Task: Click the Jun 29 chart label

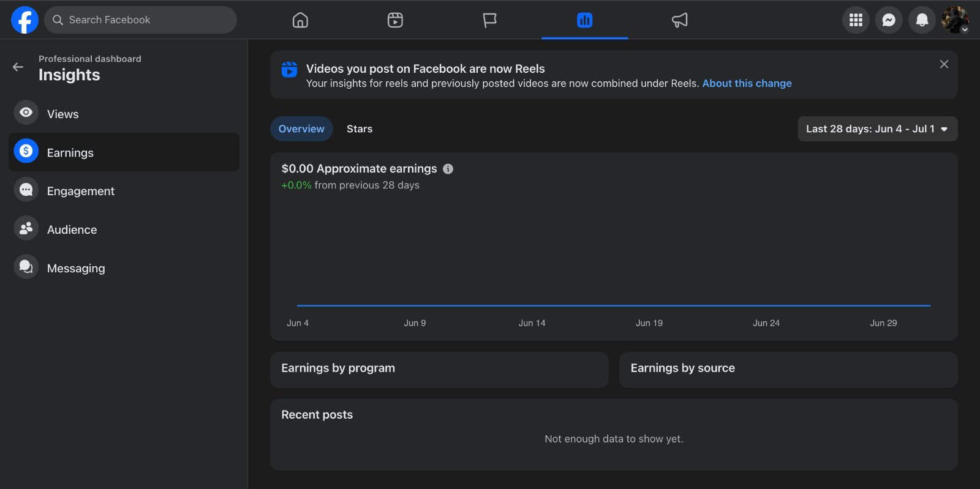Action: pos(883,323)
